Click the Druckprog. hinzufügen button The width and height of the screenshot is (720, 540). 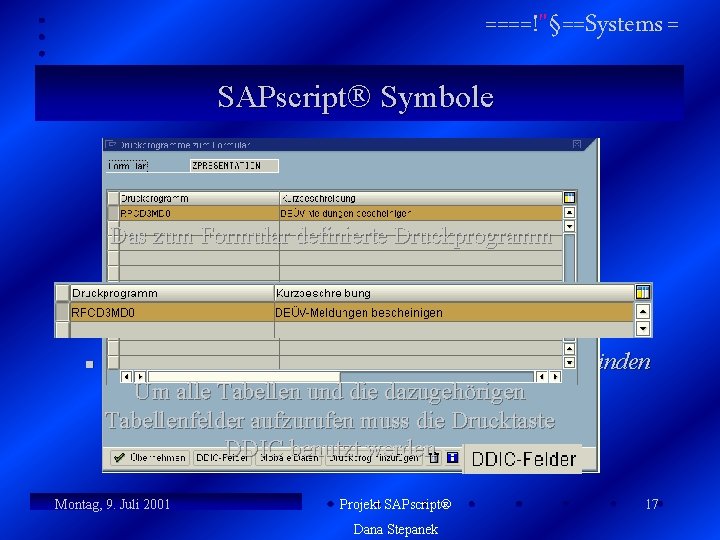(x=374, y=458)
